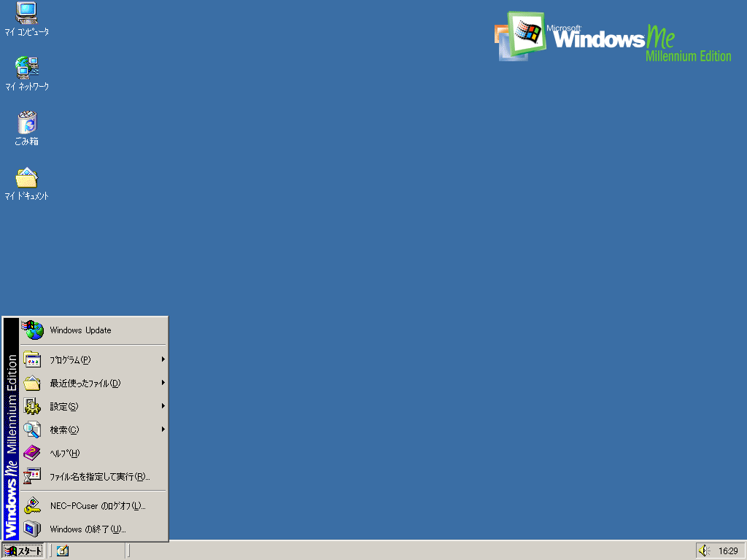Expand the 設定(S) submenu arrow

click(163, 406)
